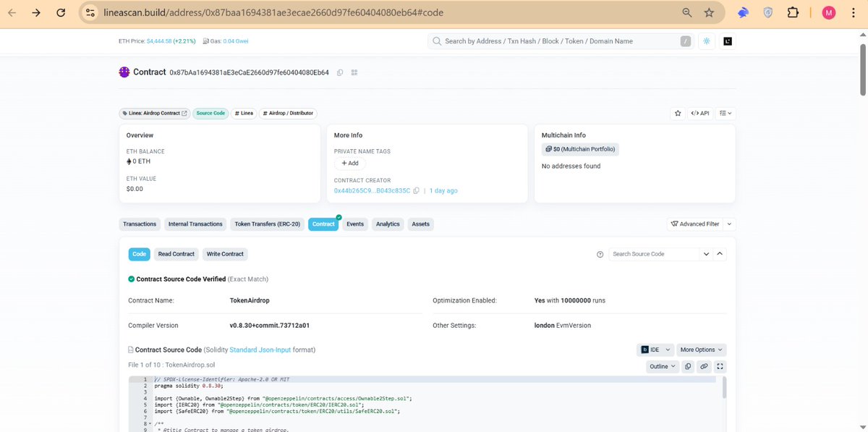Open Multichain Portfolio $0 badge
Viewport: 868px width, 432px height.
580,149
